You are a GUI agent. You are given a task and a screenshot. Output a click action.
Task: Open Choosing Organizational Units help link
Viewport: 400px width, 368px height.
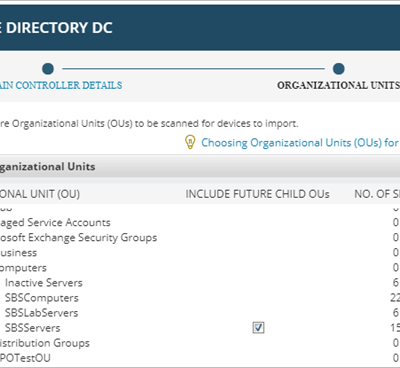(300, 143)
